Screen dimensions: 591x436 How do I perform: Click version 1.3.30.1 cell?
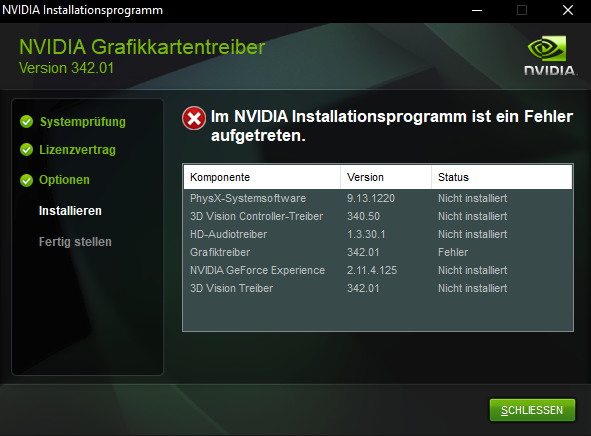[366, 234]
